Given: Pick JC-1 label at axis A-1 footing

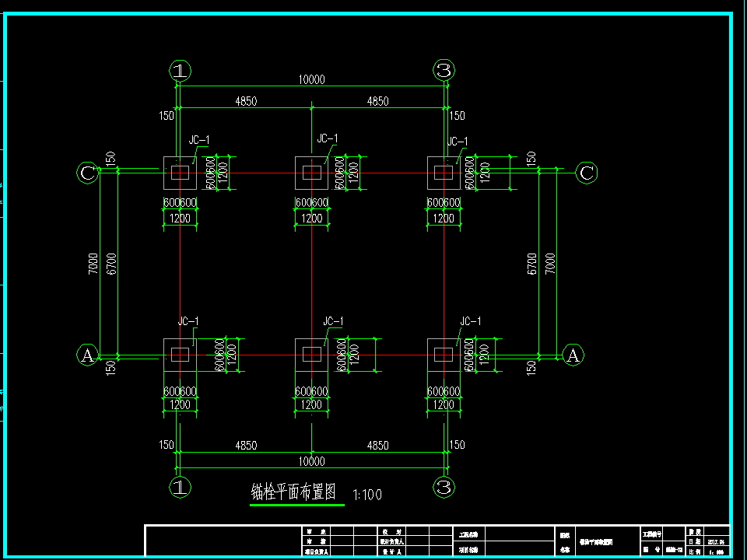Looking at the screenshot, I should coord(188,321).
